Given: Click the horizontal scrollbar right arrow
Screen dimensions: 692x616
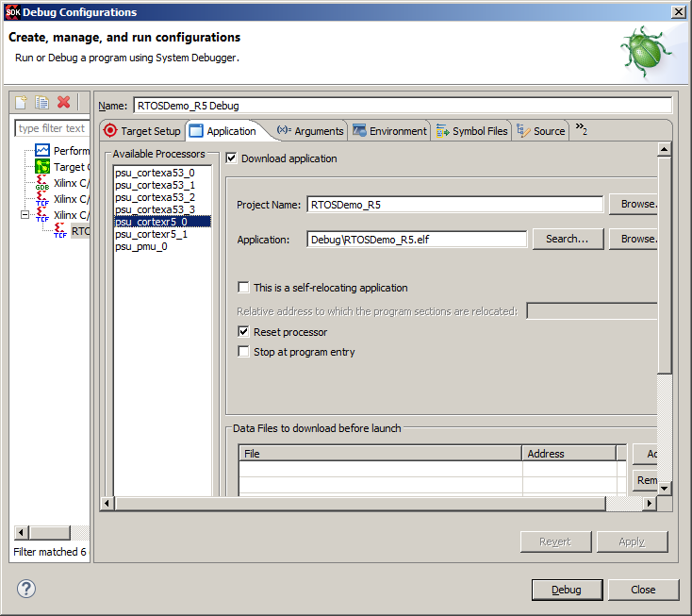Looking at the screenshot, I should point(649,504).
